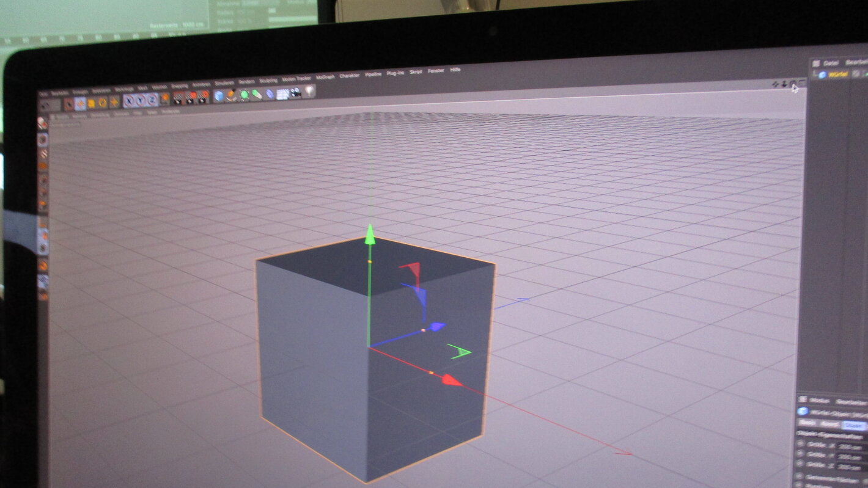Toggle keyframe dot beside Größe X
This screenshot has height=488, width=868.
[x=800, y=443]
